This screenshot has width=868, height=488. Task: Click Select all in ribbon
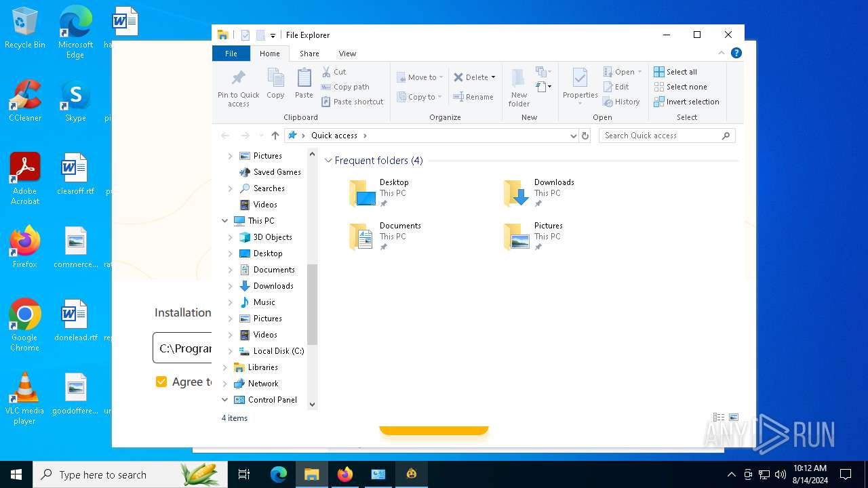[675, 72]
